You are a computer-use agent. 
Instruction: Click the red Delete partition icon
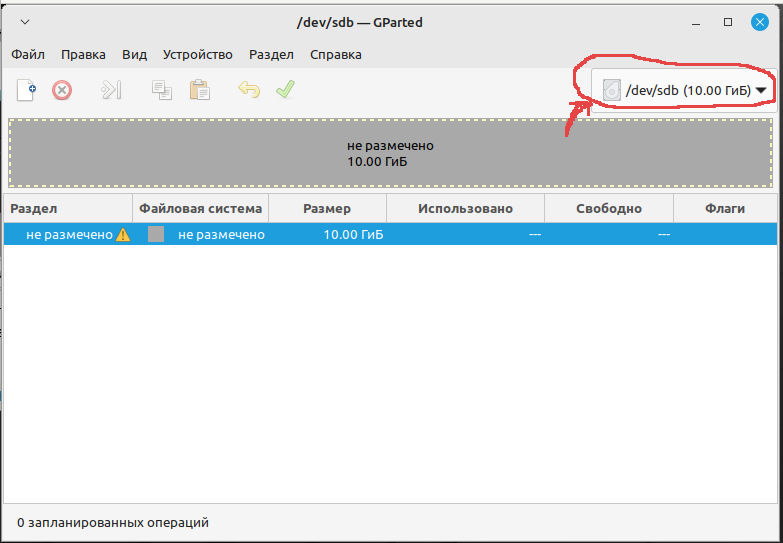tap(62, 91)
